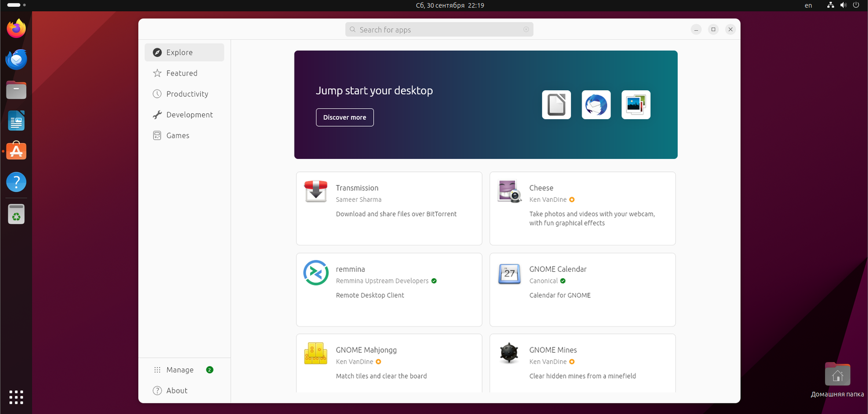Click the grid icon beside Manage
Viewport: 868px width, 414px height.
(x=157, y=370)
